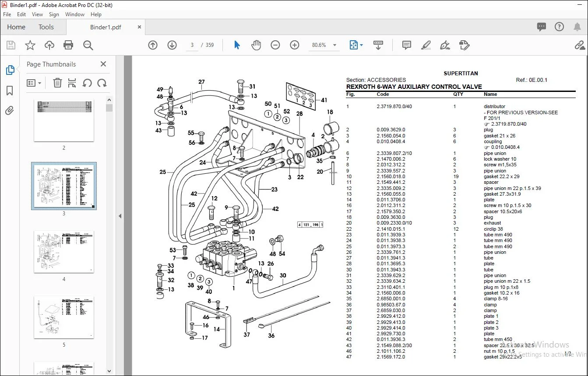The width and height of the screenshot is (588, 376).
Task: Open the Fill and Sign pen tool
Action: pyautogui.click(x=445, y=45)
